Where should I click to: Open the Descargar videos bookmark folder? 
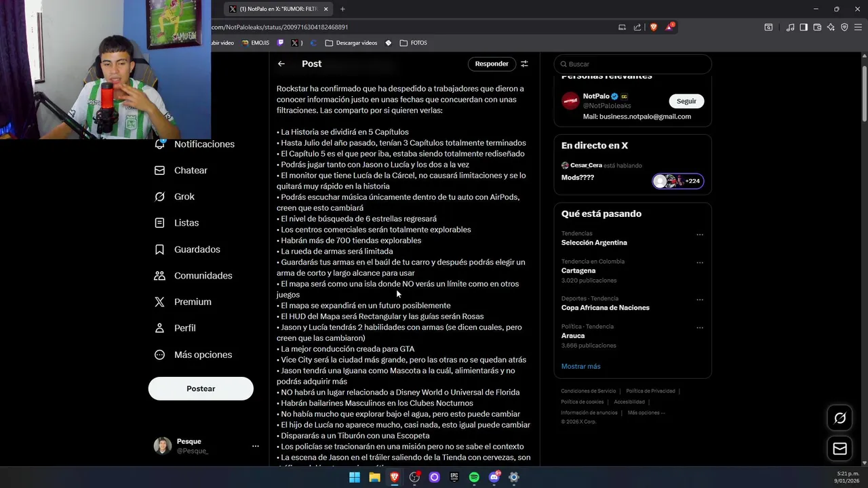pos(351,43)
